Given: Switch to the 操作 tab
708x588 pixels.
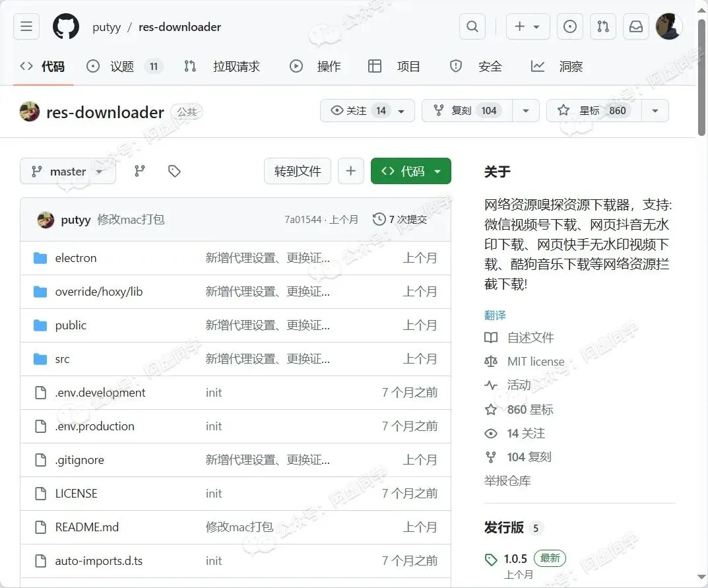Looking at the screenshot, I should [315, 67].
